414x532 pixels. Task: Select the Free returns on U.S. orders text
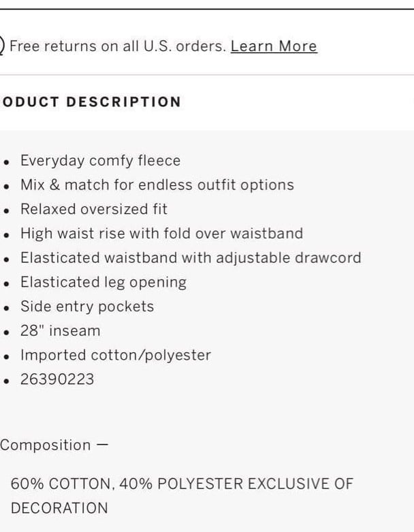(x=118, y=46)
